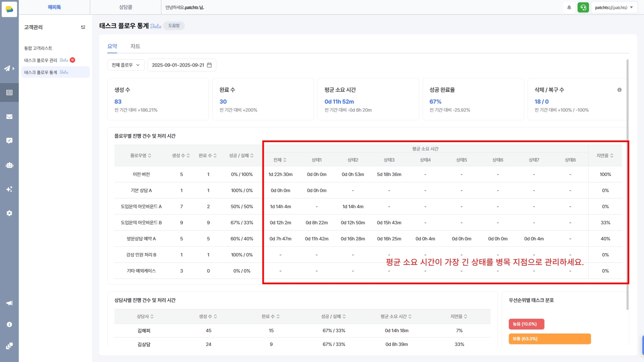This screenshot has width=644, height=362.
Task: Click the megaphone announcement icon in sidebar
Action: click(9, 303)
